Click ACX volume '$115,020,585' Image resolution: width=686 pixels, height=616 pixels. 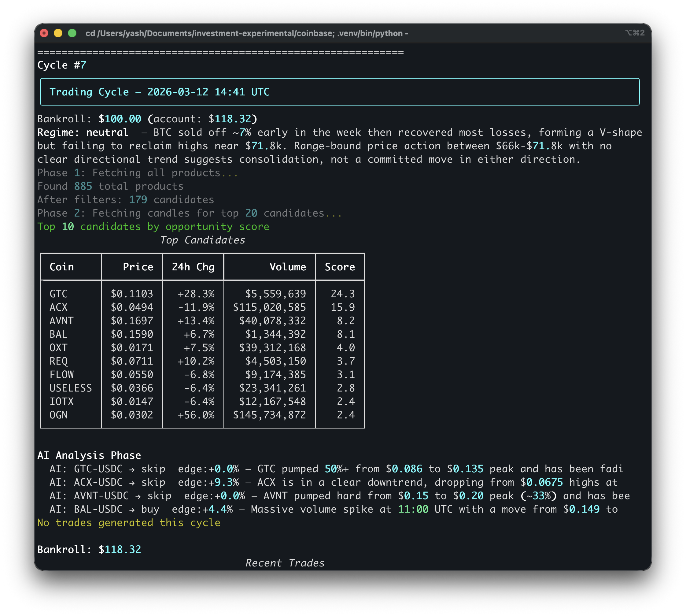[x=270, y=307]
